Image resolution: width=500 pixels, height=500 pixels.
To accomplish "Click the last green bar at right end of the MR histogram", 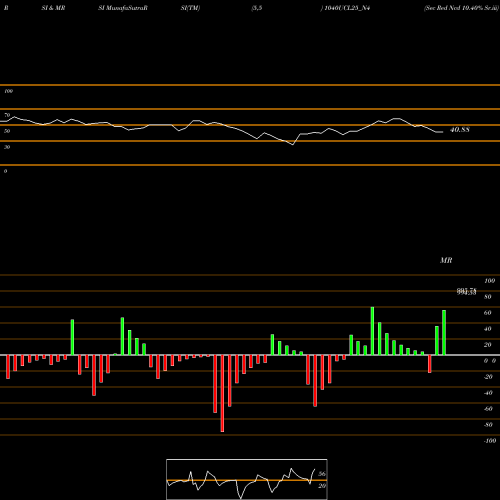I will (x=444, y=333).
